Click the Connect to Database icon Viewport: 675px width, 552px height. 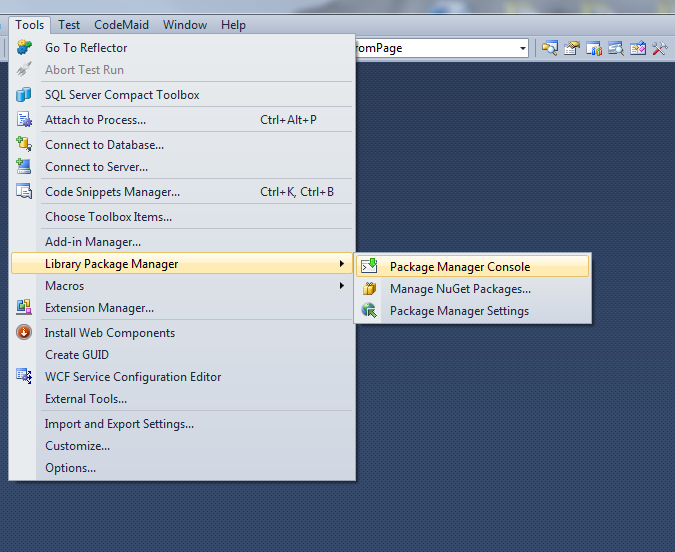coord(24,144)
